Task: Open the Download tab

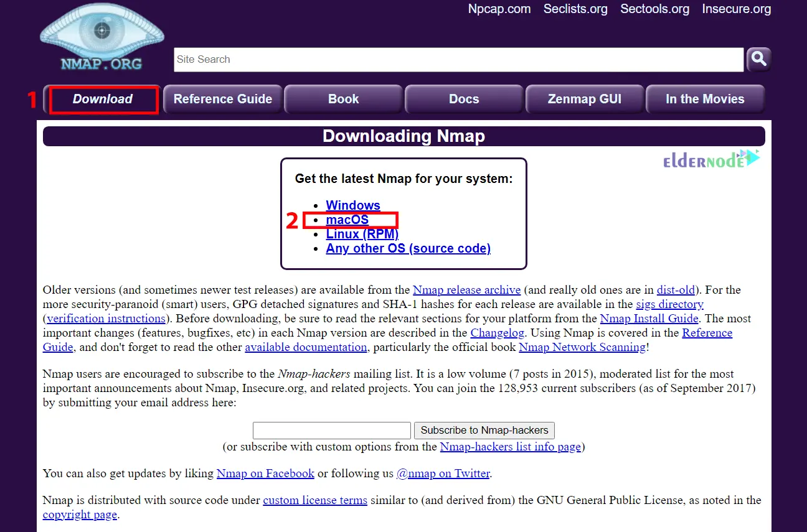Action: click(x=103, y=100)
